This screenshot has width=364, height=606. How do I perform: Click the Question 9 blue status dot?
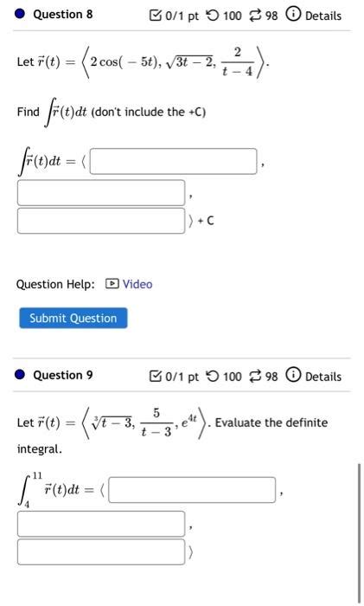click(20, 375)
